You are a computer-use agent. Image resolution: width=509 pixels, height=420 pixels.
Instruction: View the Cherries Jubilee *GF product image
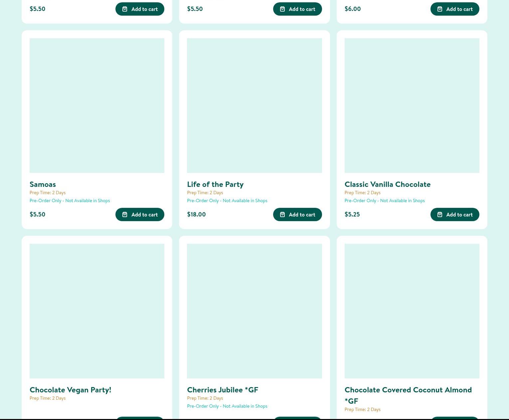click(254, 311)
